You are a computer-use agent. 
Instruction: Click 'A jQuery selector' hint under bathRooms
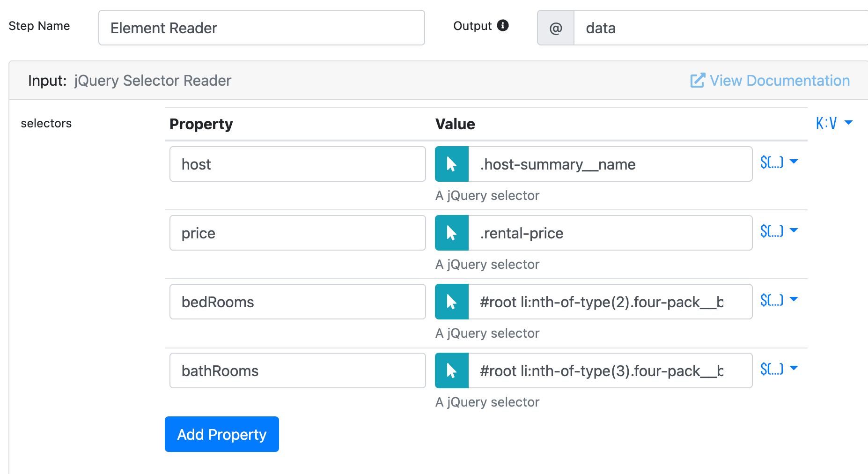[487, 402]
